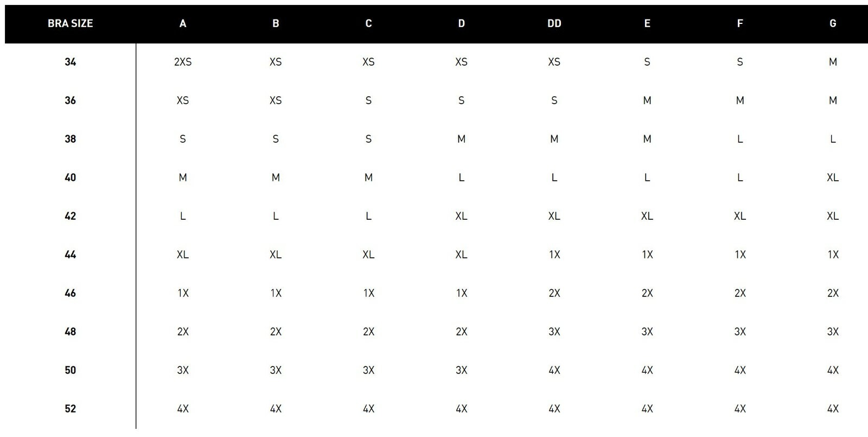Click the 1X cell under DD column
The width and height of the screenshot is (868, 437).
[x=554, y=255]
